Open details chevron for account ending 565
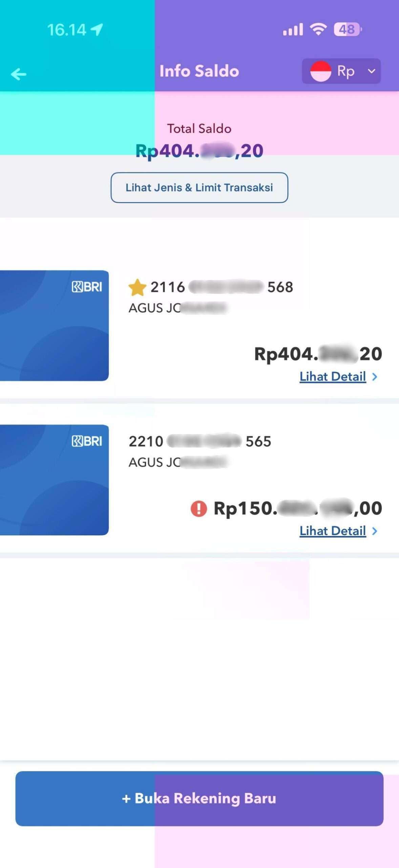The height and width of the screenshot is (868, 399). (375, 531)
